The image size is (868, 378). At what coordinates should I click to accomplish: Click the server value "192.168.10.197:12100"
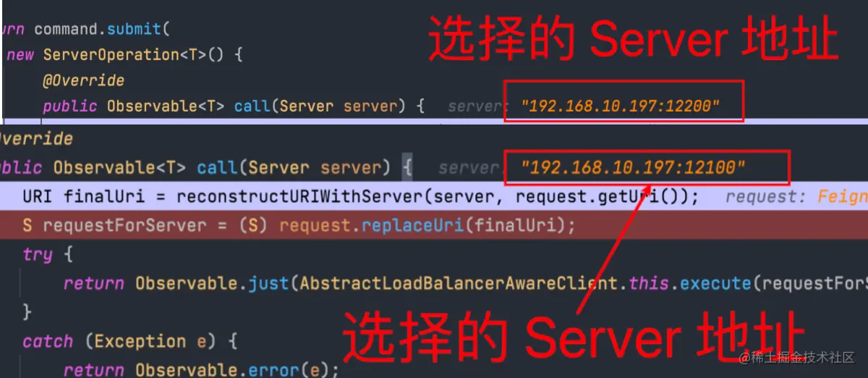633,167
